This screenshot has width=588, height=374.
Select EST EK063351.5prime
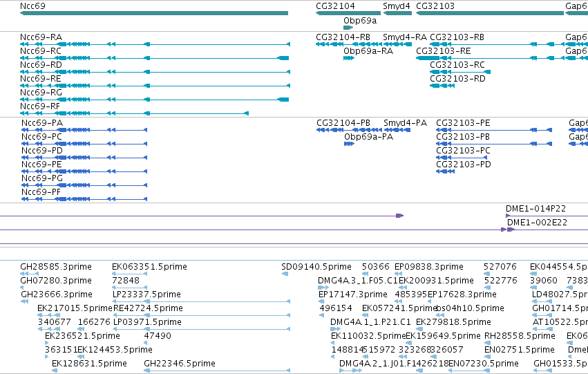click(x=150, y=267)
